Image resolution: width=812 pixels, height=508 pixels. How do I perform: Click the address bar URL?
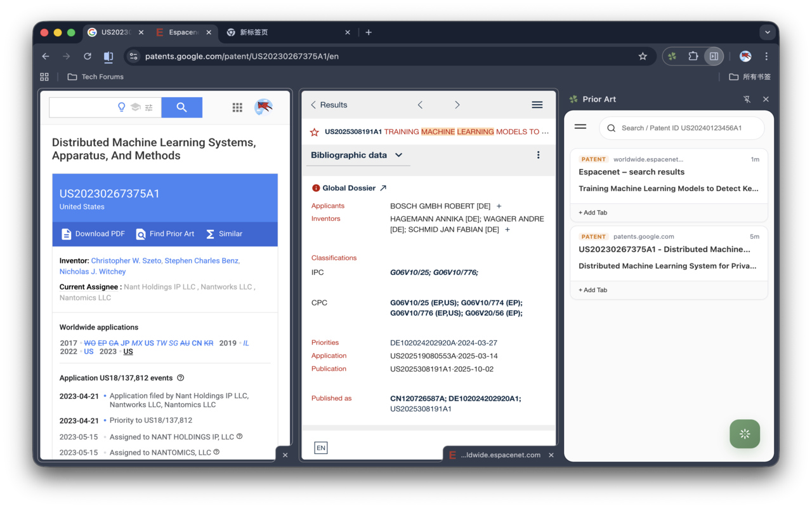pos(242,57)
